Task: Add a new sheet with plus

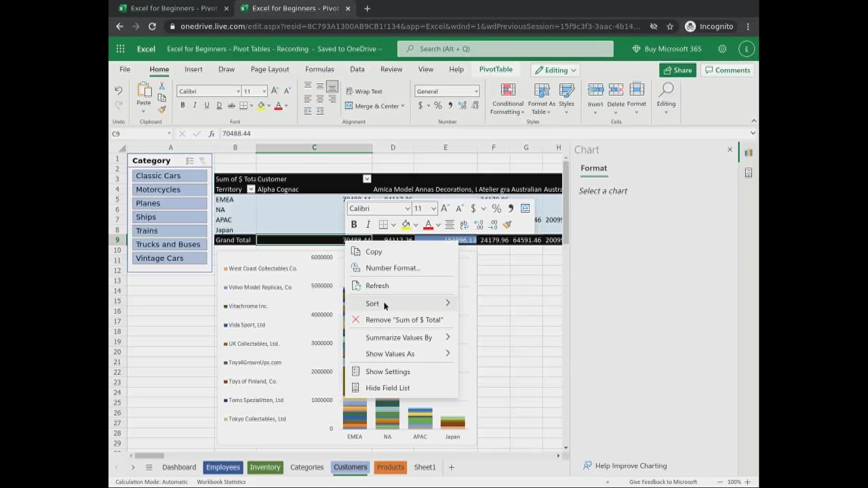Action: [x=451, y=467]
